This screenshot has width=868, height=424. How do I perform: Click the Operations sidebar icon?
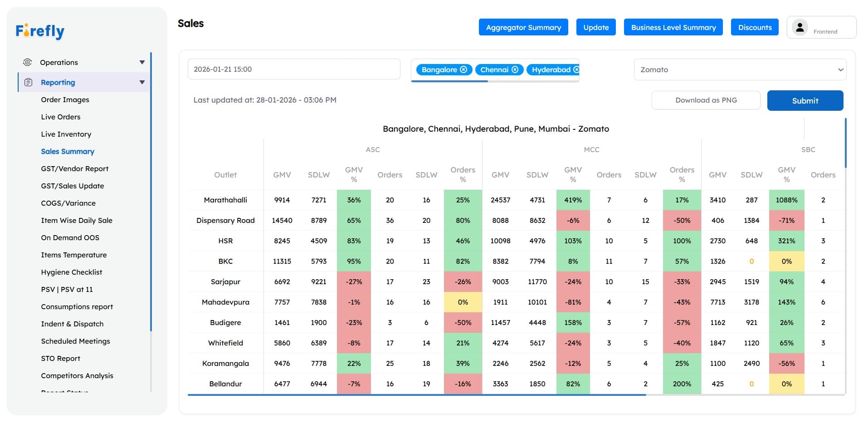(x=28, y=62)
